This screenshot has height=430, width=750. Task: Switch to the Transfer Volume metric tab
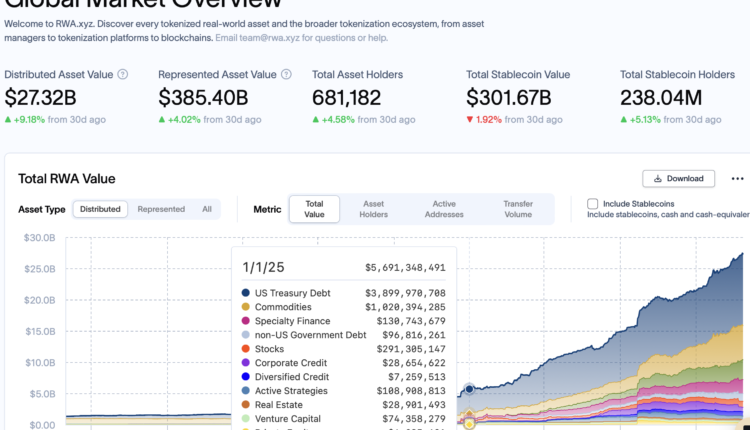point(517,209)
